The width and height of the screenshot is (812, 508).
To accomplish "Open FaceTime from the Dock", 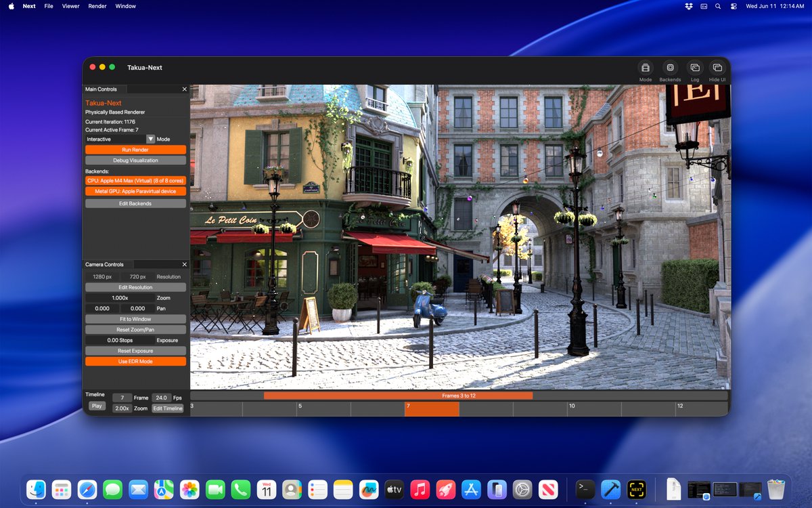I will tap(215, 489).
